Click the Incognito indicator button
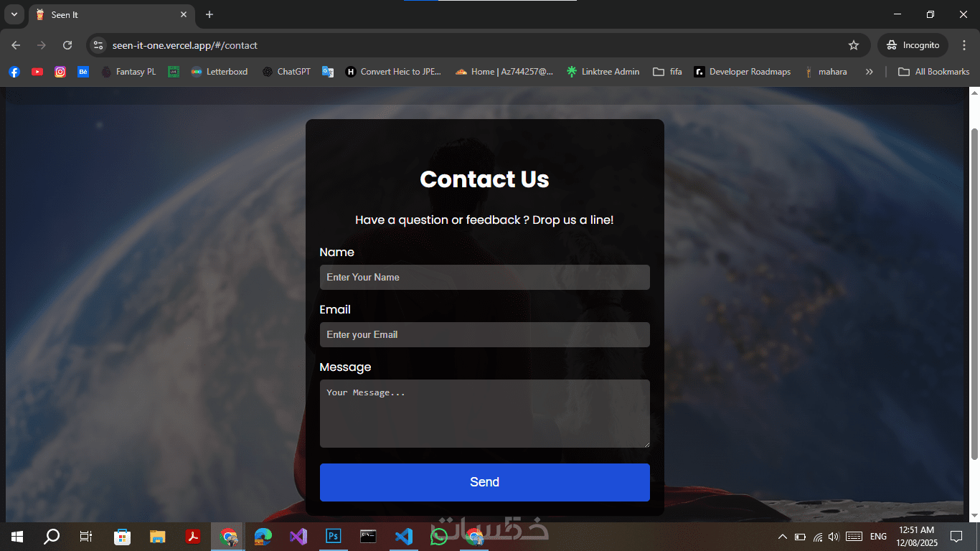 coord(913,45)
